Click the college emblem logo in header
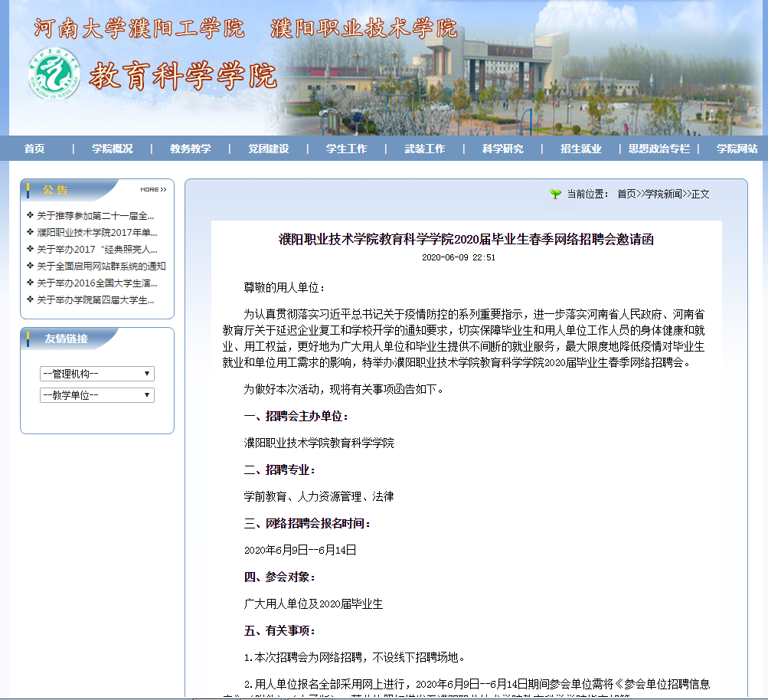 (x=54, y=74)
